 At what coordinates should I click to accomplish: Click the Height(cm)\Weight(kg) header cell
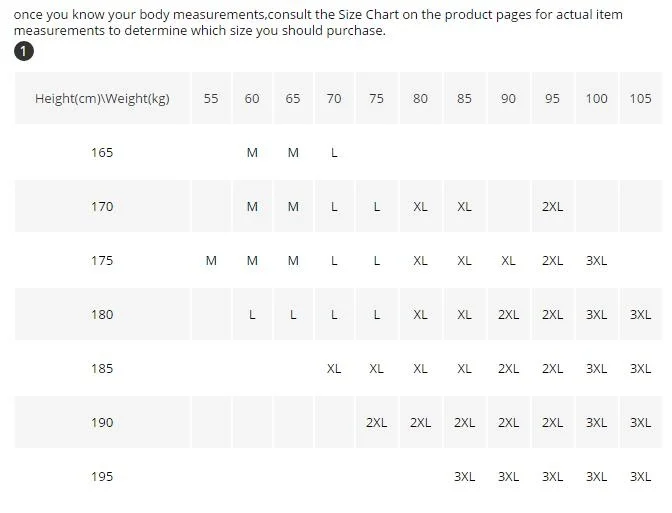(x=102, y=98)
